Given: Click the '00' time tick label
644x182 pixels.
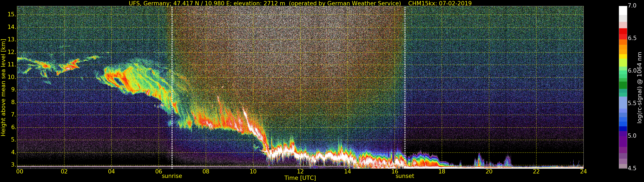Looking at the screenshot, I should pyautogui.click(x=20, y=172).
